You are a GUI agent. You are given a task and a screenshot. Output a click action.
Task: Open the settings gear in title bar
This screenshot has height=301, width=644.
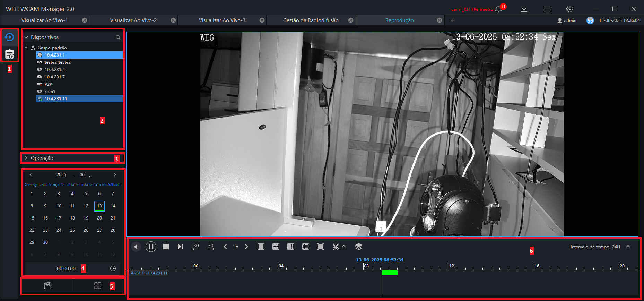[570, 9]
